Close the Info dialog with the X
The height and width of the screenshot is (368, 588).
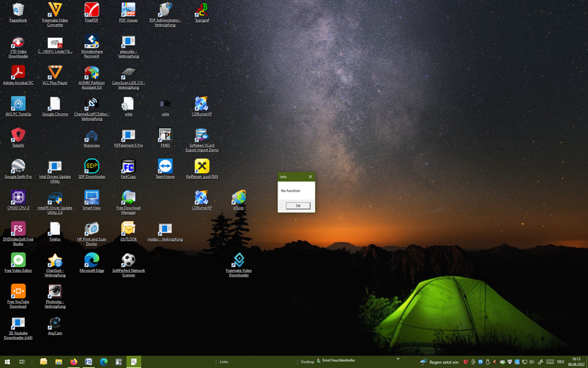click(x=310, y=177)
